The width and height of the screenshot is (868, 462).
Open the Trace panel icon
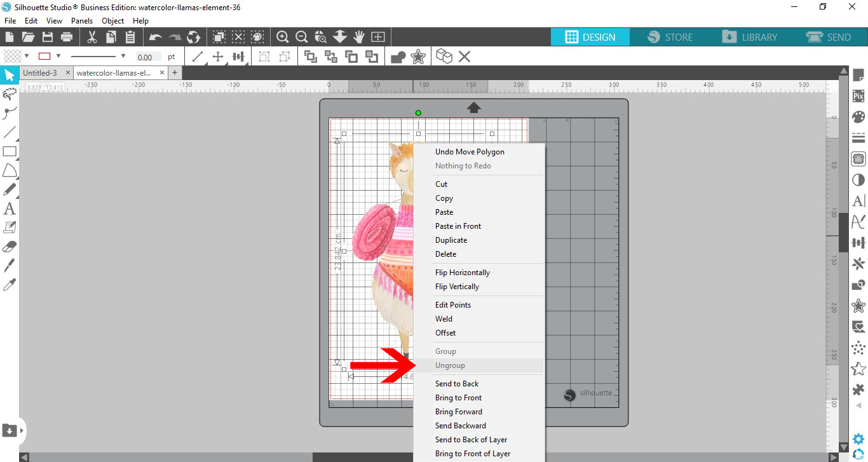click(858, 158)
